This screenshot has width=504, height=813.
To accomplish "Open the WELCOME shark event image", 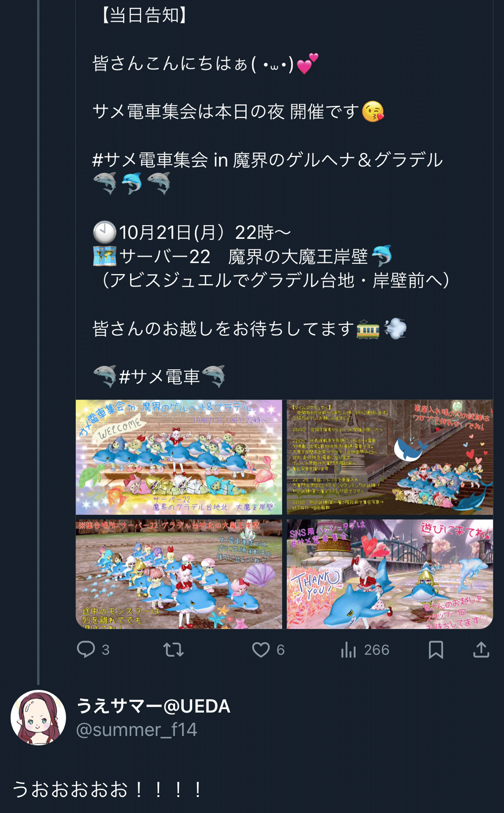I will (179, 457).
